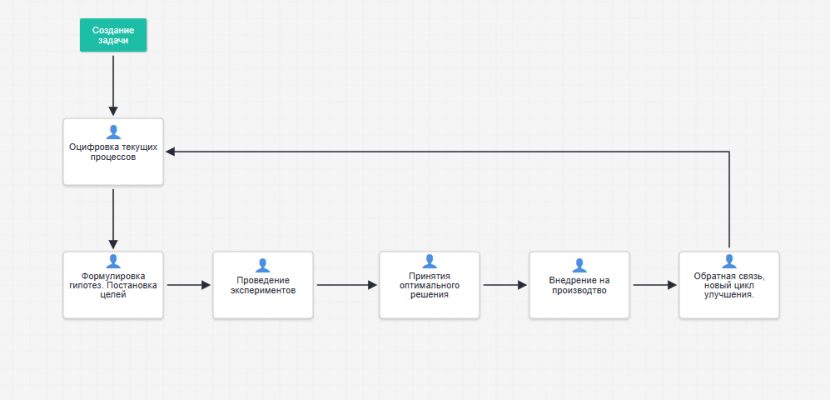
Task: Click the user icon on "Оцифровка текущих процессов"
Action: click(x=113, y=132)
